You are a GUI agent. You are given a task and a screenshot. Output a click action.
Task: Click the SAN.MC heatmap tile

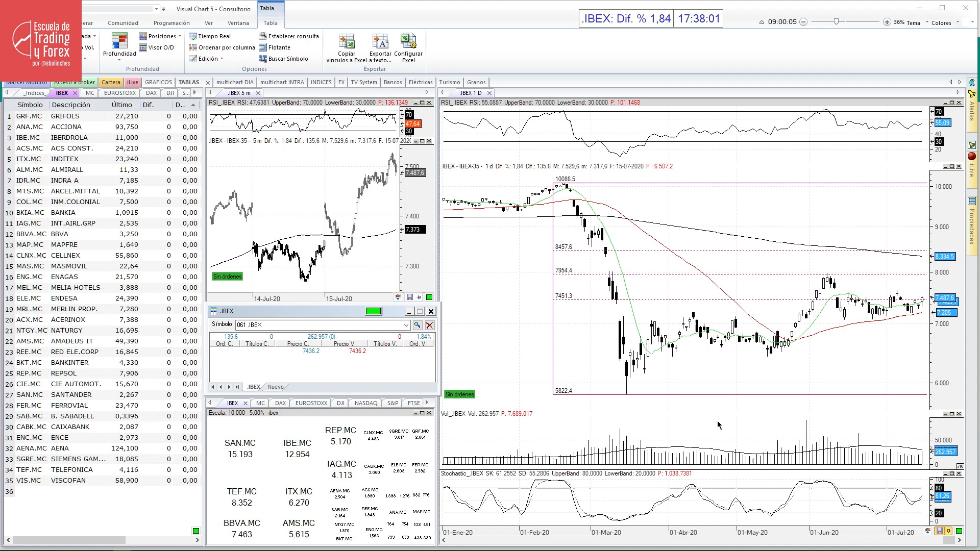click(x=240, y=448)
